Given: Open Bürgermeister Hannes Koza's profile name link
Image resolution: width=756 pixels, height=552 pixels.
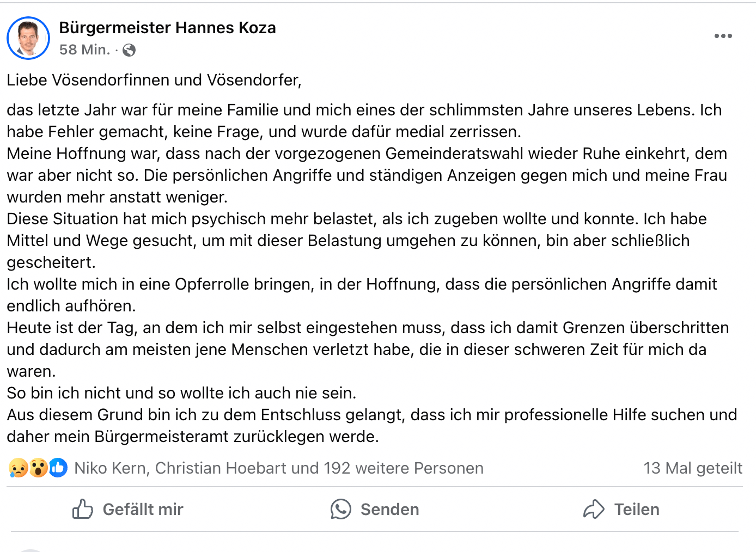Looking at the screenshot, I should [x=167, y=28].
